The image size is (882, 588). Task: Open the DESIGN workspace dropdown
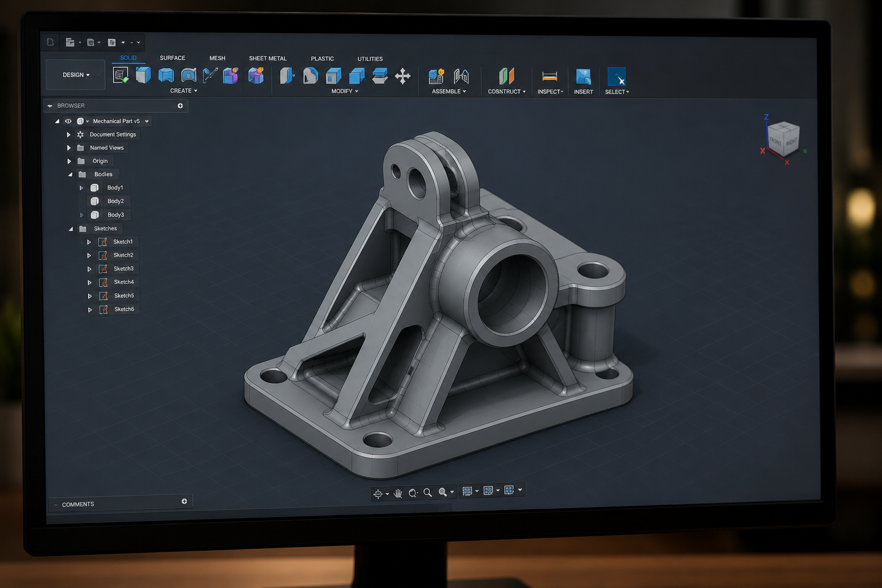click(76, 75)
